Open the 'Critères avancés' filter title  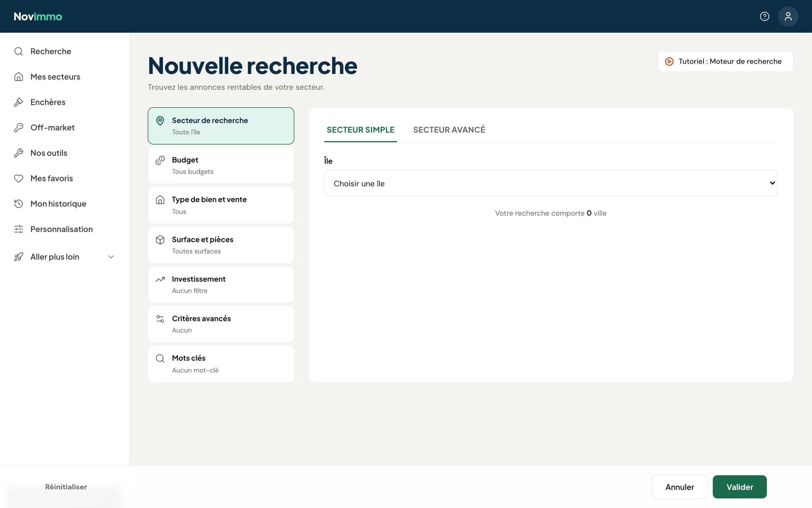point(201,319)
